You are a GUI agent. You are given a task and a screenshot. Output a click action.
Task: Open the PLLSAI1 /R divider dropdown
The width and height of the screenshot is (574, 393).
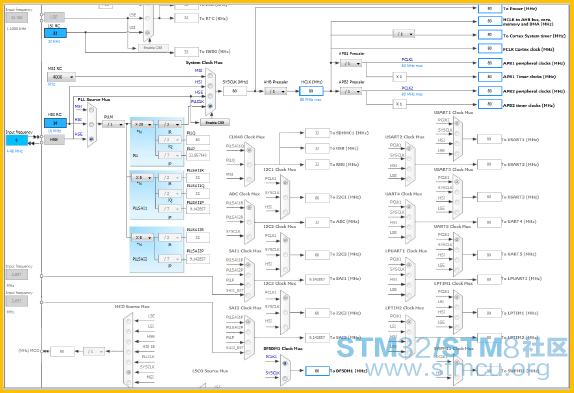170,177
